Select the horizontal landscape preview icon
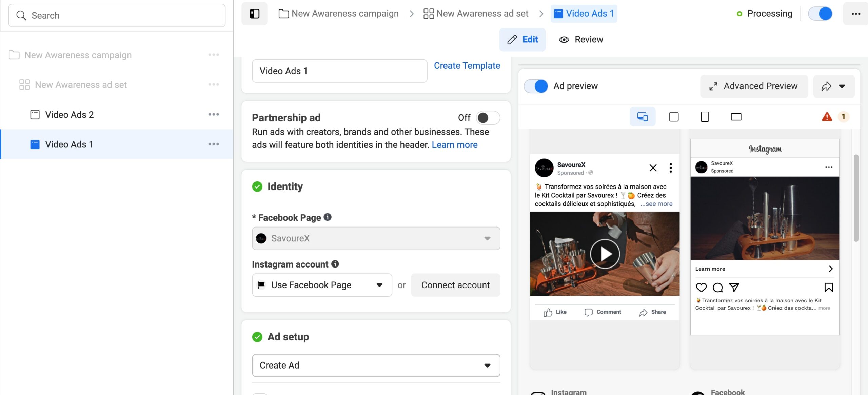 [x=736, y=117]
